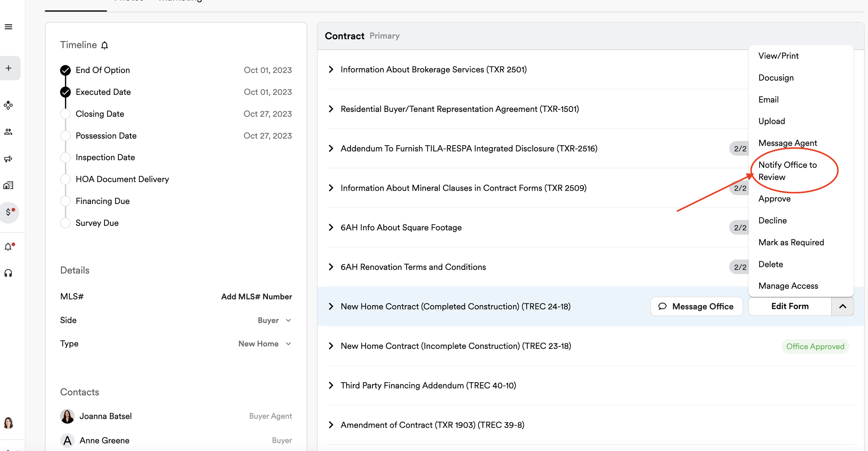The width and height of the screenshot is (868, 451).
Task: Open the contacts people icon
Action: (x=8, y=132)
